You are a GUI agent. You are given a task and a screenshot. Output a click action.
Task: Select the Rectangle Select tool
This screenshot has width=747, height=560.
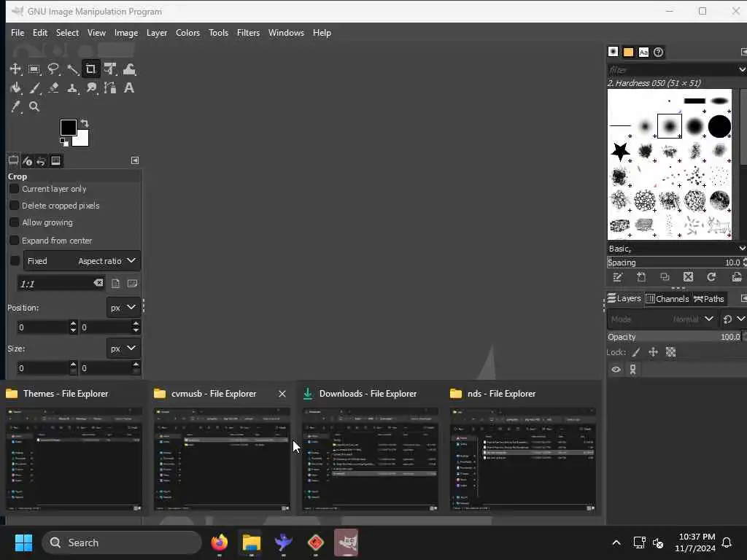click(x=34, y=69)
